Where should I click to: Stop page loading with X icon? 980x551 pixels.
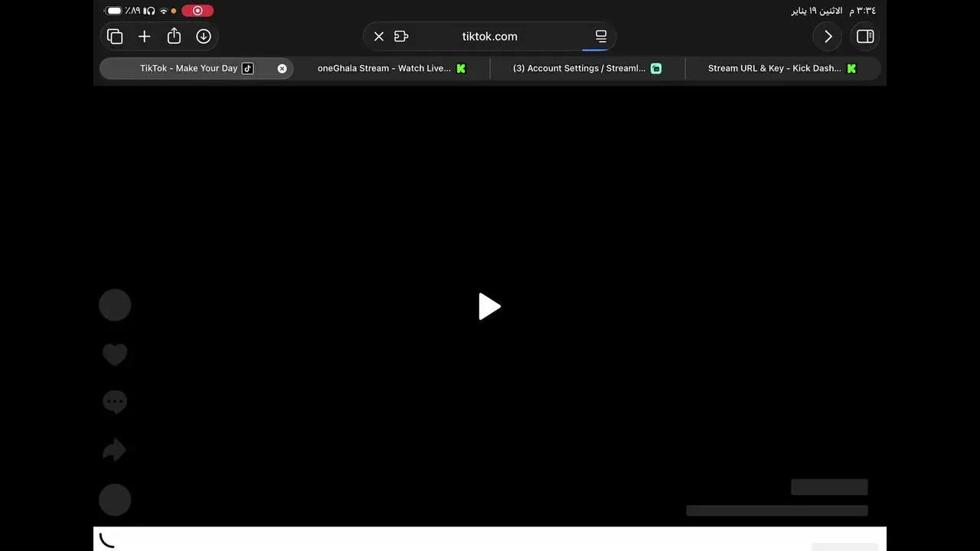[379, 36]
